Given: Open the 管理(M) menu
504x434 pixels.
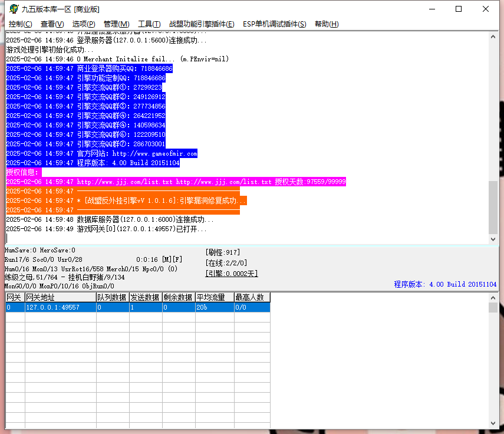Looking at the screenshot, I should 116,24.
